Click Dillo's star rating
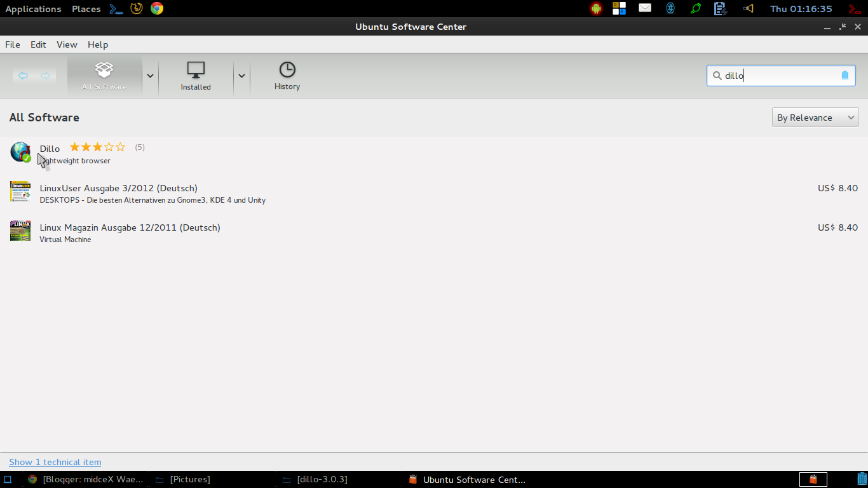868x488 pixels. [97, 147]
